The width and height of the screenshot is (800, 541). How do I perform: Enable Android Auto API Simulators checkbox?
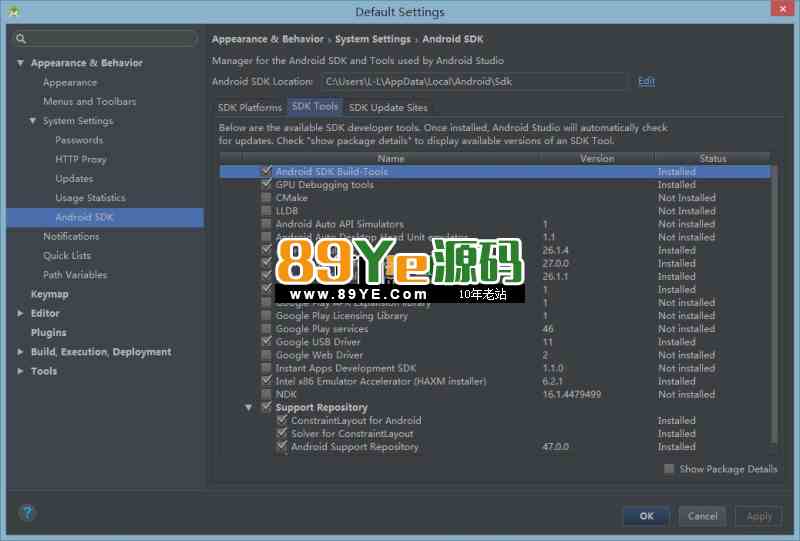point(266,224)
